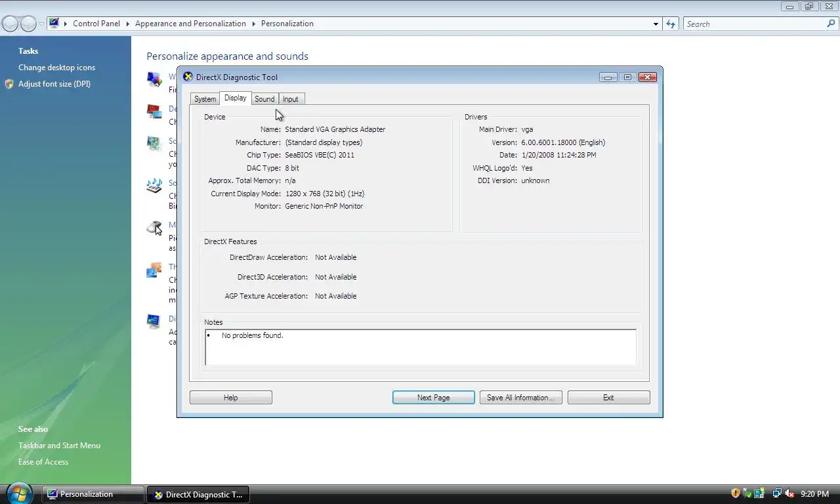Click Appearance and Personalization breadcrumb
The width and height of the screenshot is (840, 504).
click(x=190, y=24)
